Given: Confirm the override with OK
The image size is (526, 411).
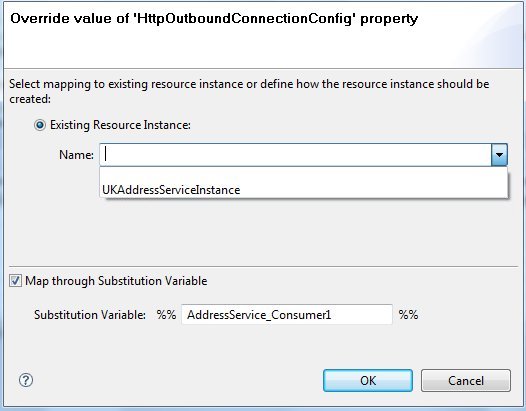Looking at the screenshot, I should pyautogui.click(x=368, y=380).
